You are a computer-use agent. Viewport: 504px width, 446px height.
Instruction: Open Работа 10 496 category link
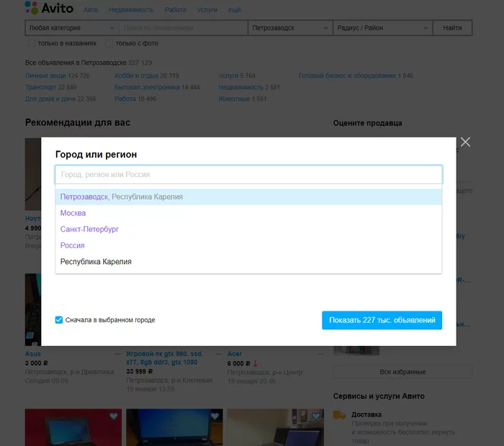[x=125, y=99]
